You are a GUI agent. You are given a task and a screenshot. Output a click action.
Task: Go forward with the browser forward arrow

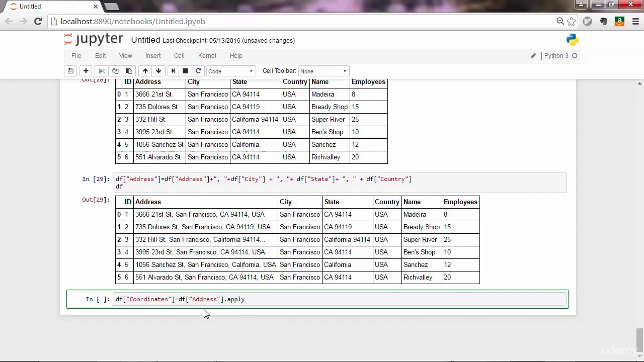point(23,21)
